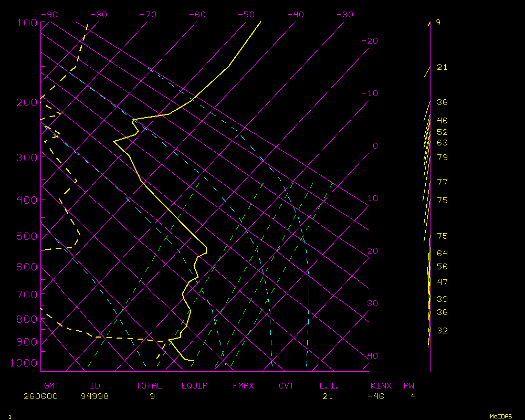525x420 pixels.
Task: Click the FMAX label
Action: 243,386
